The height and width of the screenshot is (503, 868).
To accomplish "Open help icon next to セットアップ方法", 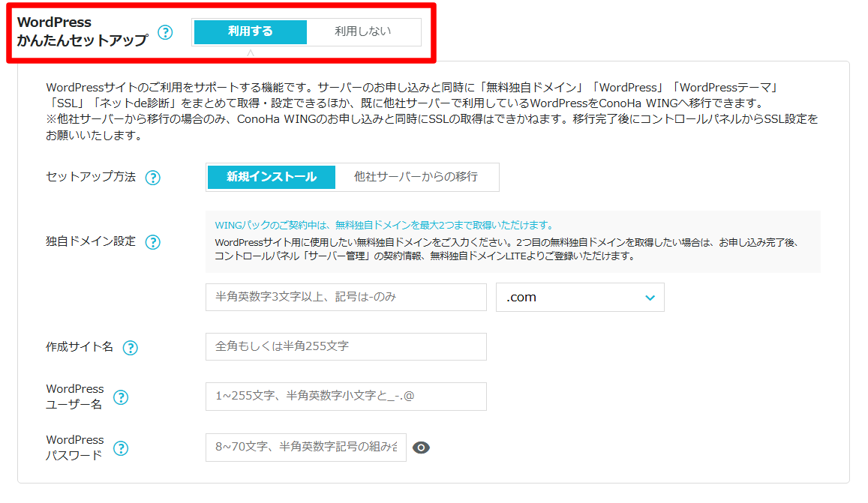I will [x=153, y=178].
